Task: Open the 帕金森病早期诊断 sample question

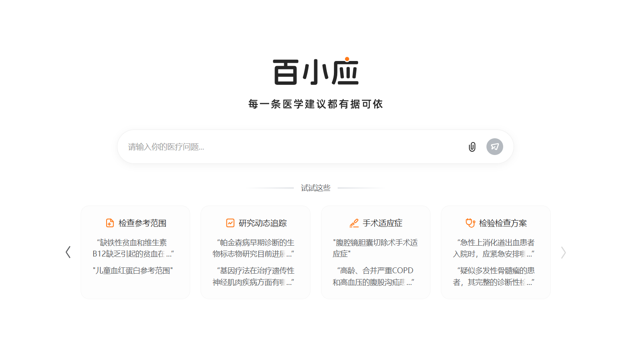Action: (253, 248)
